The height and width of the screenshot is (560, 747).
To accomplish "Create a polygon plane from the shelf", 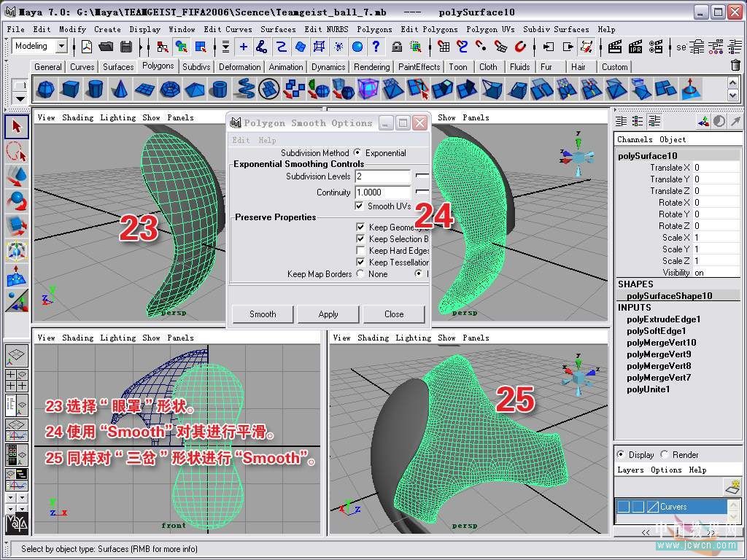I will [x=145, y=89].
